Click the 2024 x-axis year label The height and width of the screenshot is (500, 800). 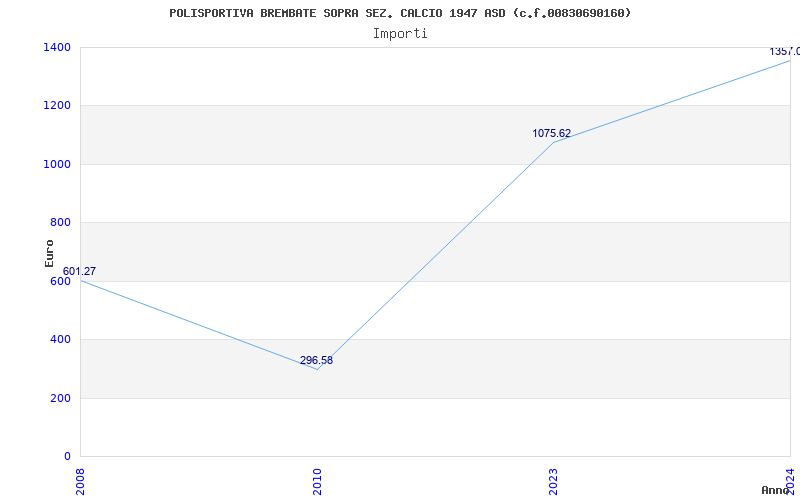point(790,482)
